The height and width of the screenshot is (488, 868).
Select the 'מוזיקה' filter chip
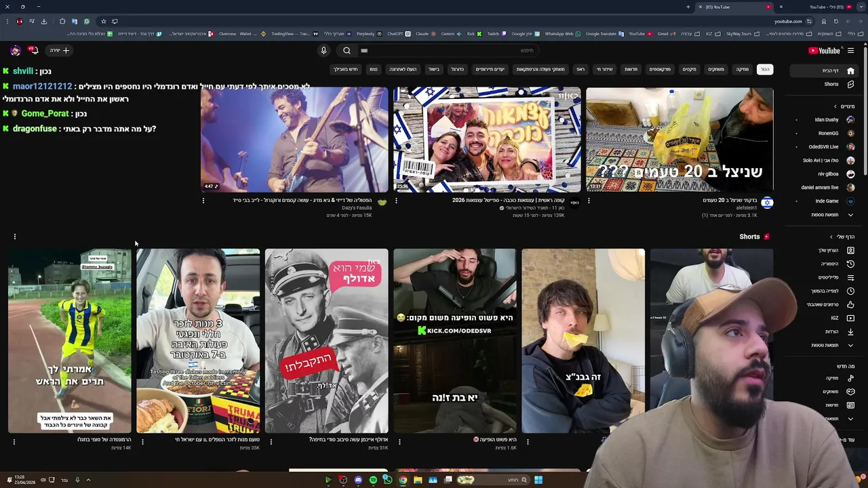pos(743,69)
